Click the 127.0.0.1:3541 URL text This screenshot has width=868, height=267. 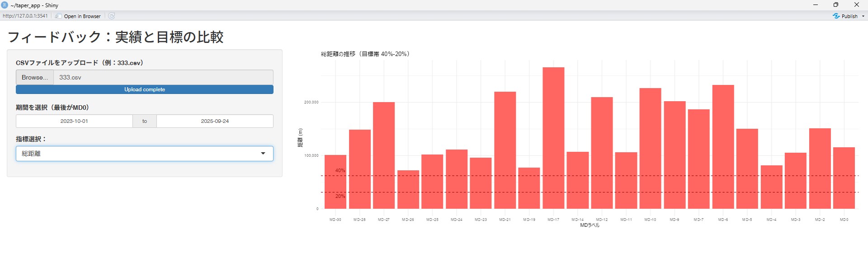point(25,16)
